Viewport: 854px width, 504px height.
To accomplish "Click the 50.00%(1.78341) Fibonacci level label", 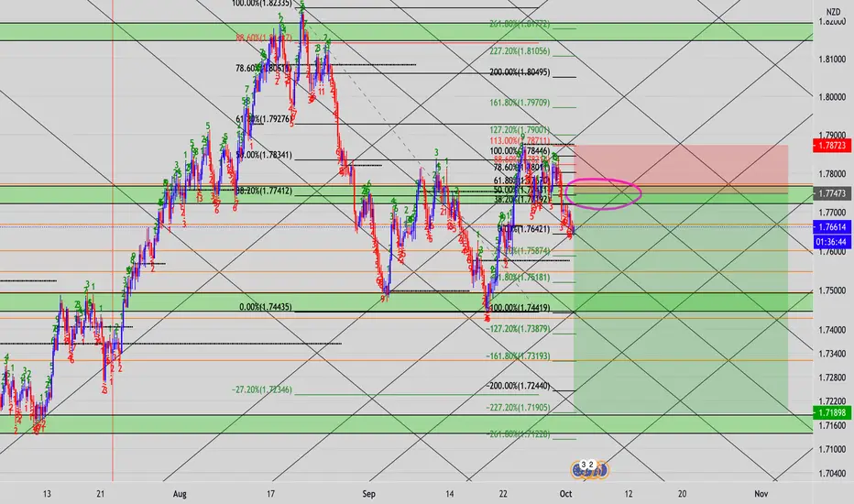I will coord(264,155).
